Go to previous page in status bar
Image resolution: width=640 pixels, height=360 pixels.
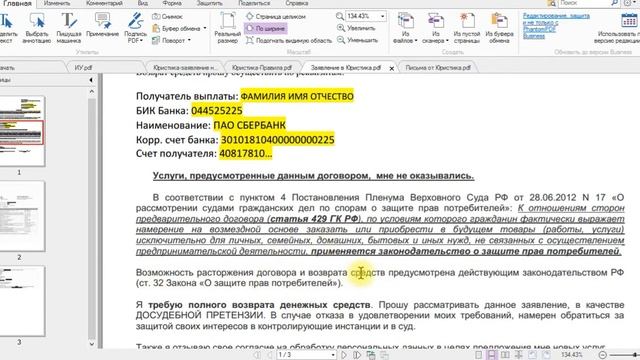point(269,355)
